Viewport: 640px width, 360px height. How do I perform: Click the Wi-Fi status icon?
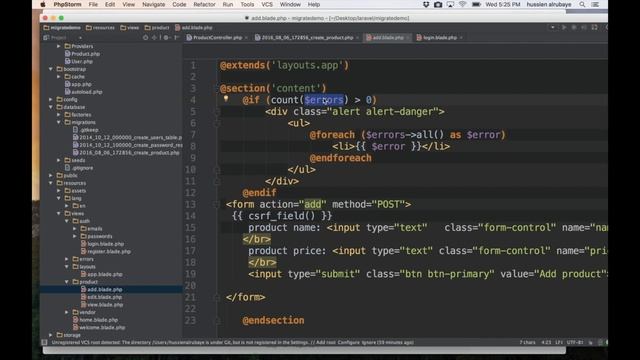pos(462,4)
